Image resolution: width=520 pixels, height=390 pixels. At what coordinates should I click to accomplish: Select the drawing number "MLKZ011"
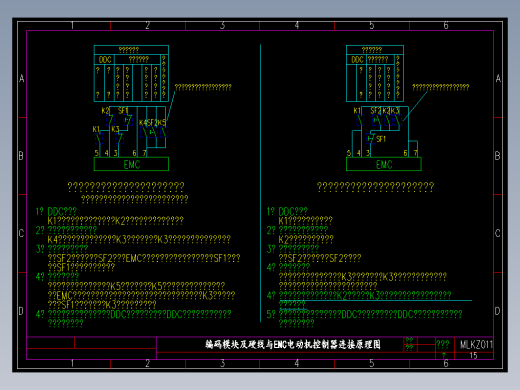click(x=476, y=344)
